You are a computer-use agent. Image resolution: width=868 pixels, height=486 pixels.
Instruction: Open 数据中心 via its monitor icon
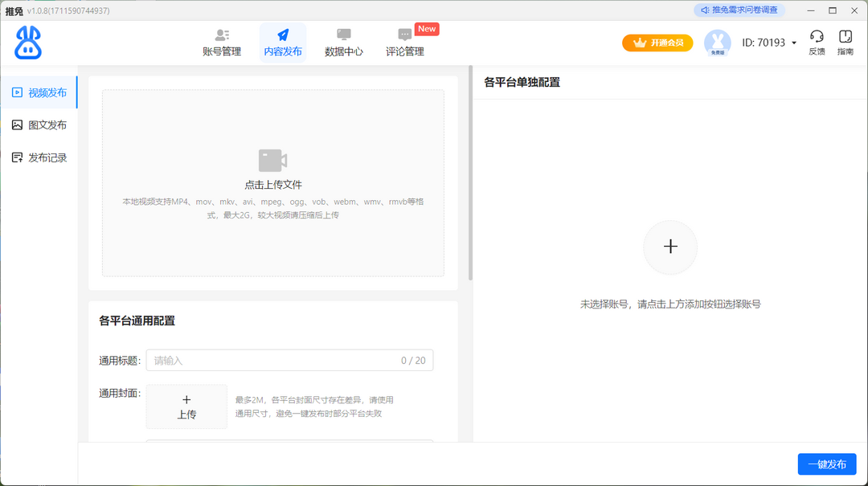click(343, 35)
